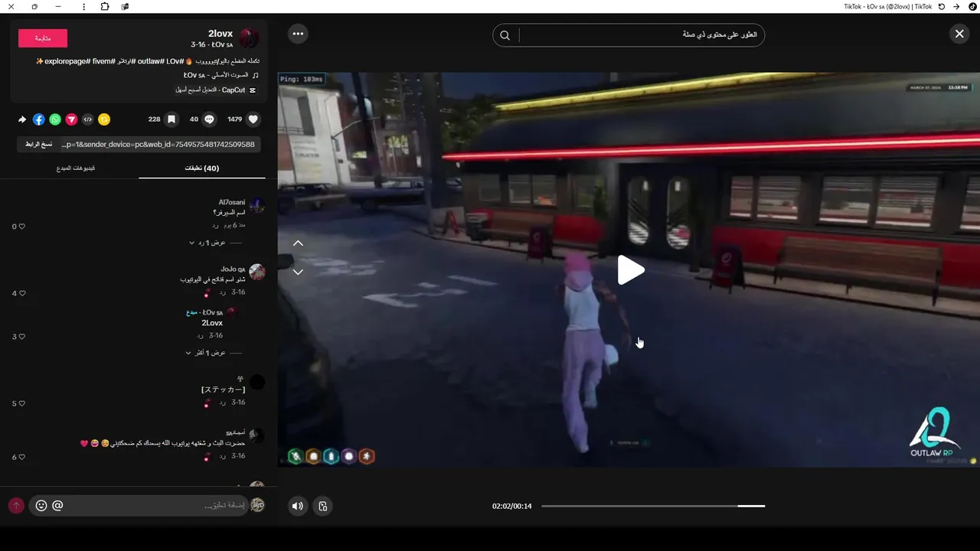Image resolution: width=980 pixels, height=551 pixels.
Task: Bookmark the video to favorites
Action: (172, 119)
